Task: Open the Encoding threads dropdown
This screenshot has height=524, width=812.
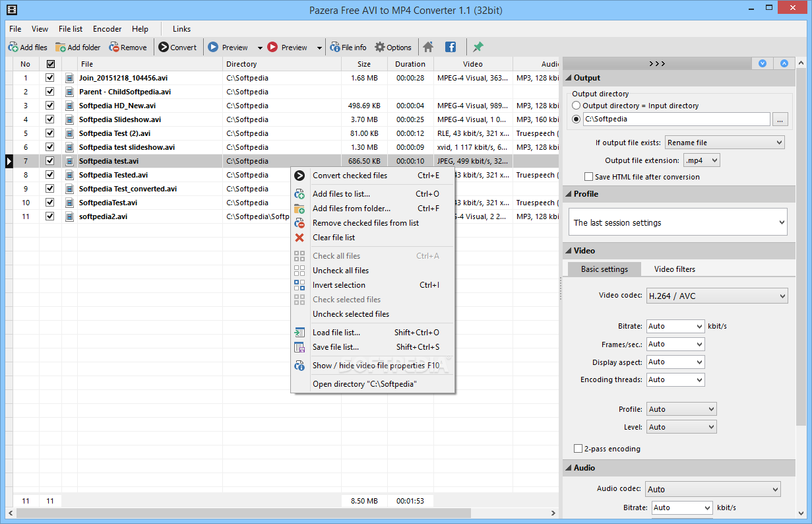Action: (675, 379)
